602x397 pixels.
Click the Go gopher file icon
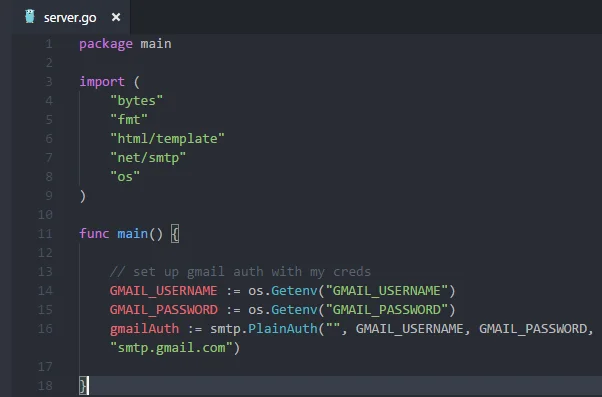[x=30, y=17]
